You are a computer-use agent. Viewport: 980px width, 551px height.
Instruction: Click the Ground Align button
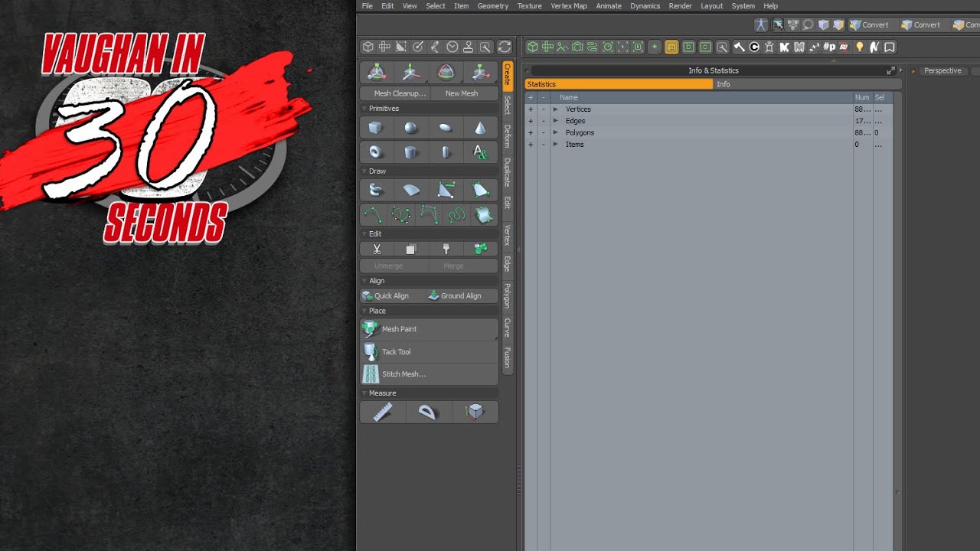461,295
